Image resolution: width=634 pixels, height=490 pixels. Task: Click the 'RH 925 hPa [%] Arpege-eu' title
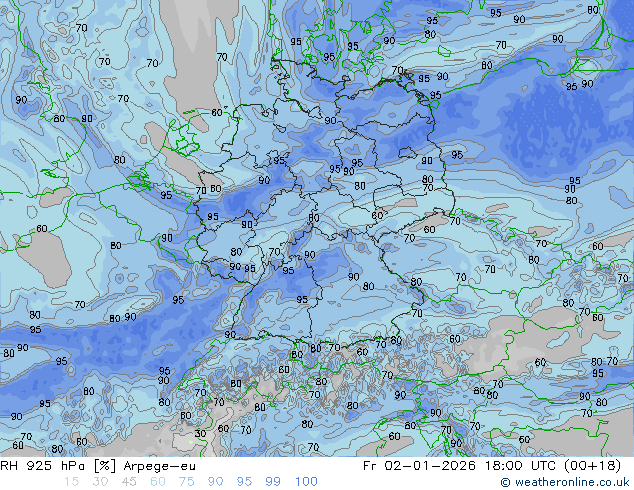[98, 466]
